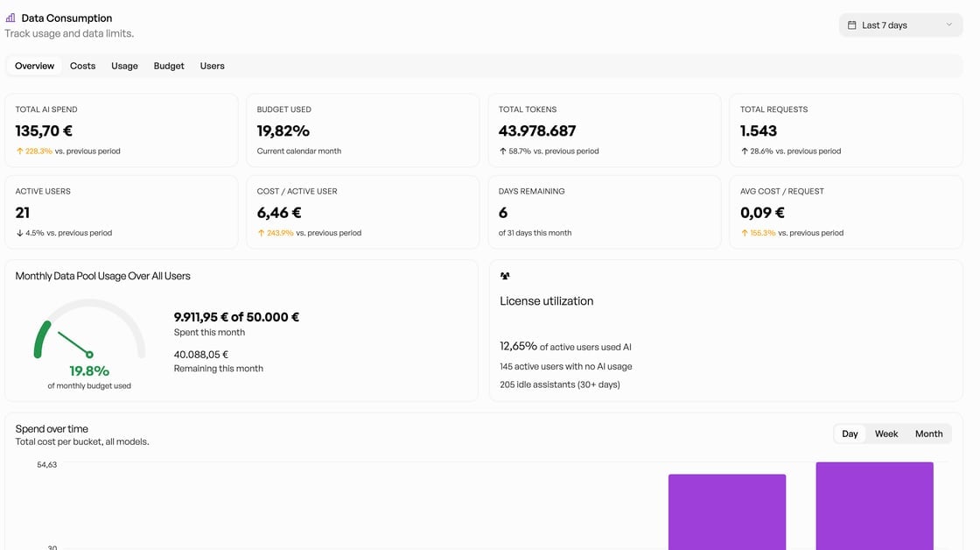
Task: Select the Day chart granularity
Action: pyautogui.click(x=850, y=434)
